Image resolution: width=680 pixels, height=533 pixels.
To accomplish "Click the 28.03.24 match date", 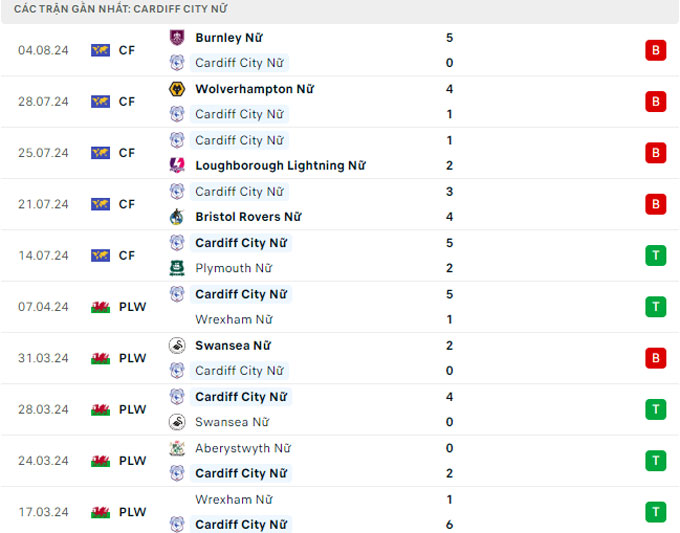I will pos(43,409).
